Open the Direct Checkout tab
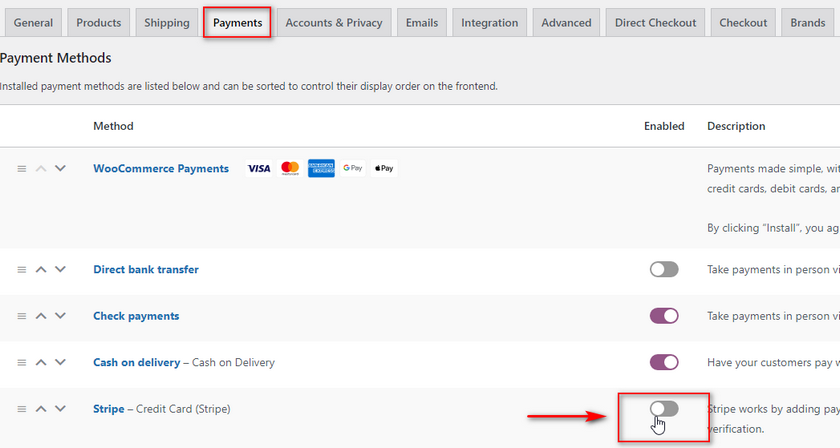 pyautogui.click(x=655, y=23)
